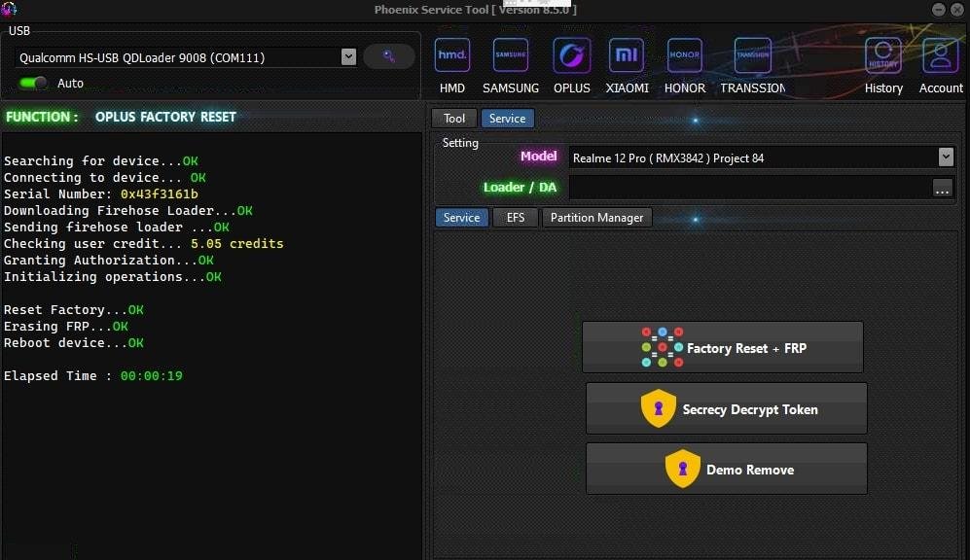This screenshot has height=560, width=970.
Task: Switch to the Tool tab
Action: tap(453, 118)
